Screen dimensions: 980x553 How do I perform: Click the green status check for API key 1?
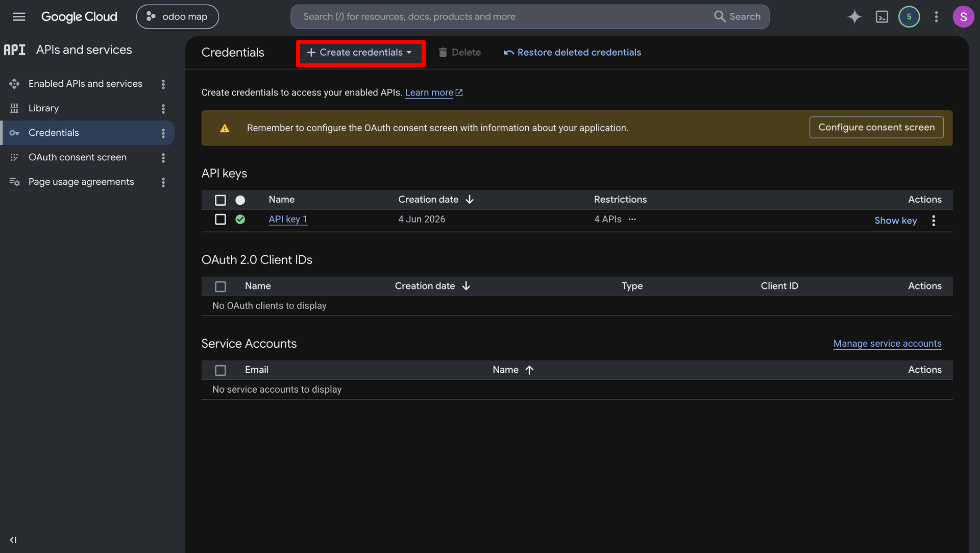coord(240,219)
